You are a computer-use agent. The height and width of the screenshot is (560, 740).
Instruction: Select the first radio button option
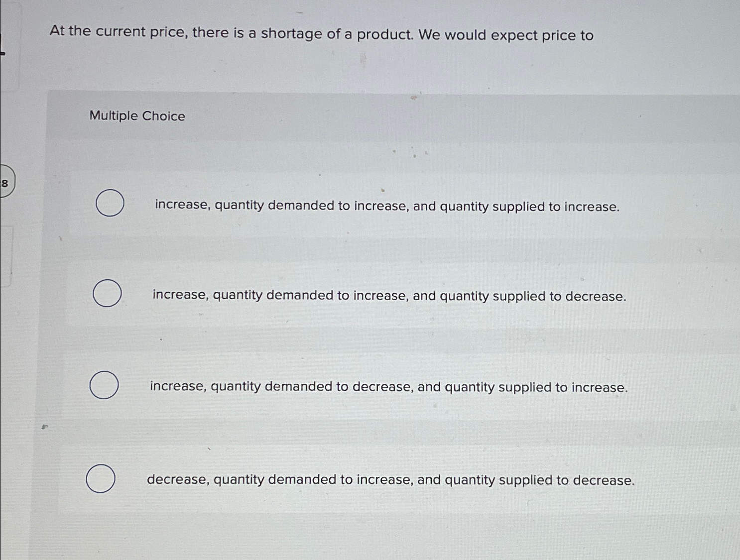(110, 203)
